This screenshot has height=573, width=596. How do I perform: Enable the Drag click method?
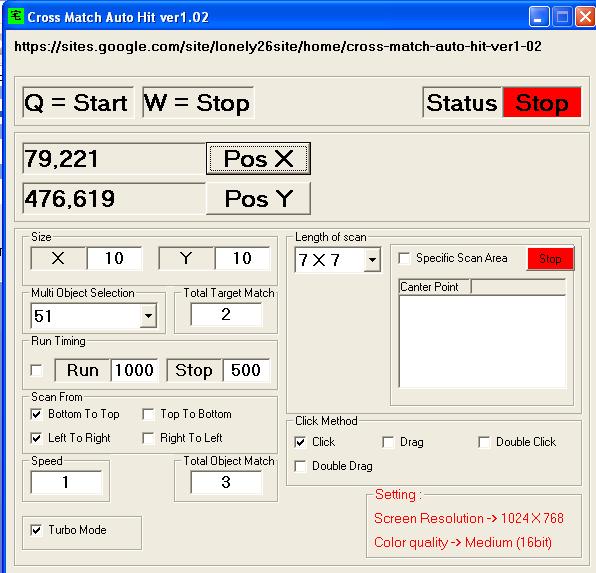click(x=388, y=442)
